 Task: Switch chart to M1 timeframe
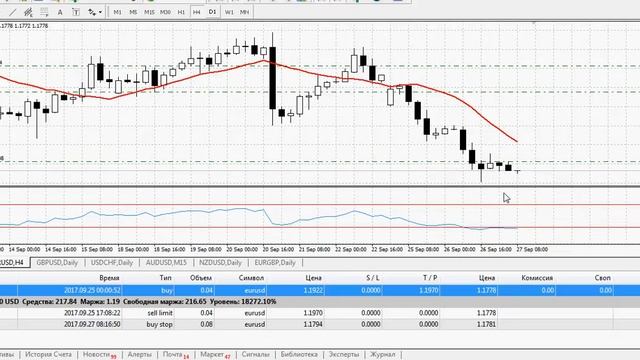[118, 12]
